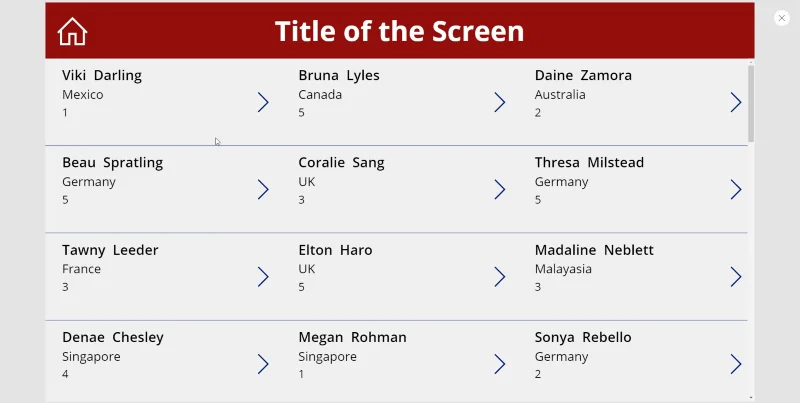Click the arrow beside Megan Rohman
The image size is (800, 403).
point(499,364)
